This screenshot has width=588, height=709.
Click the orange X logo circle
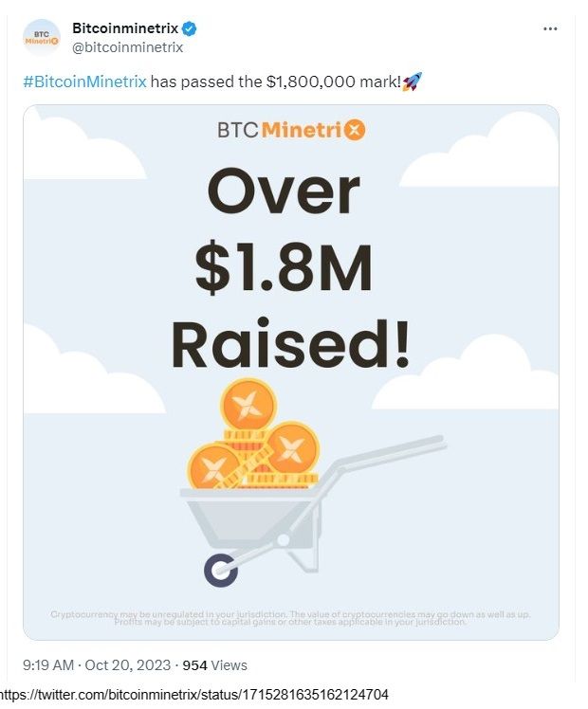click(355, 130)
